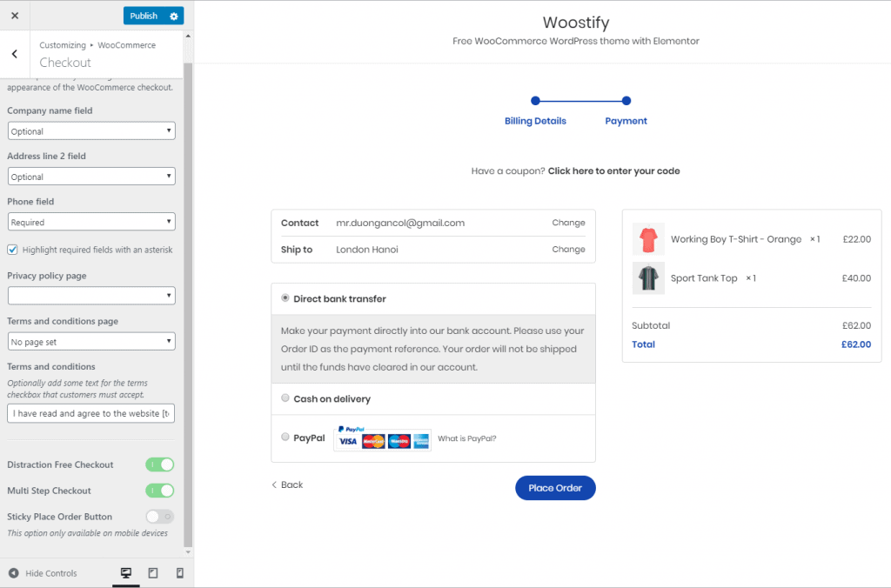
Task: Click the Payment step label
Action: click(626, 121)
